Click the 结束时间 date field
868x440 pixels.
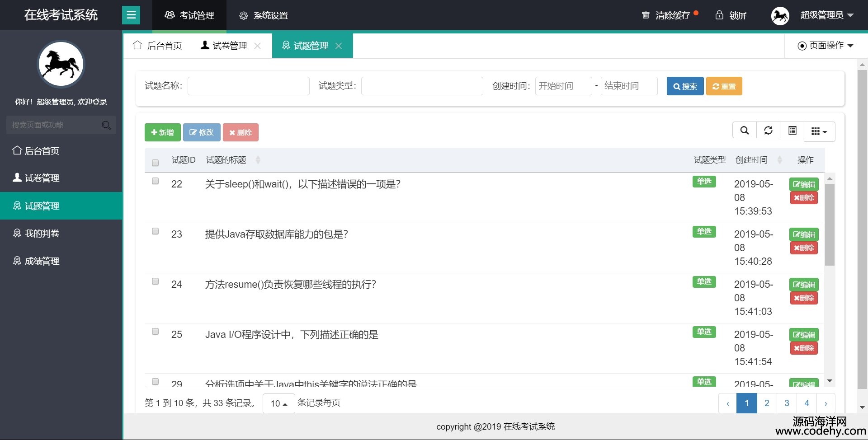point(629,86)
